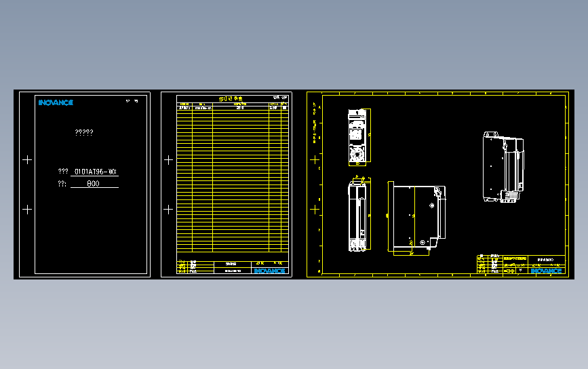Select the drawing number 0101AT96-WX

tap(96, 172)
